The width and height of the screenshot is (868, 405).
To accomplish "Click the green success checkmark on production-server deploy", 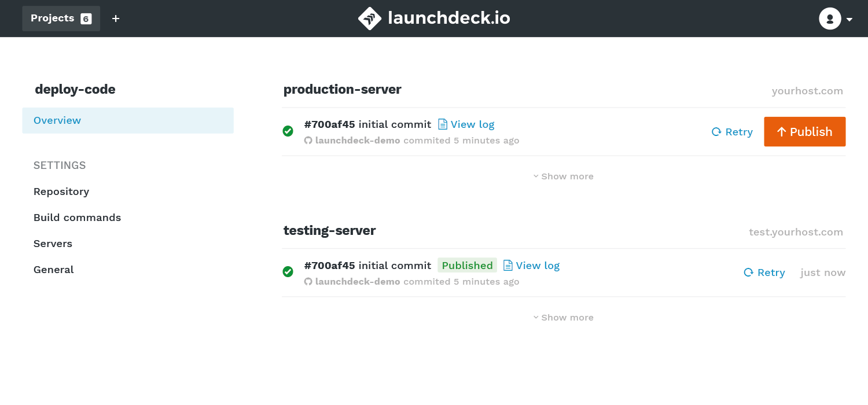I will pyautogui.click(x=288, y=131).
